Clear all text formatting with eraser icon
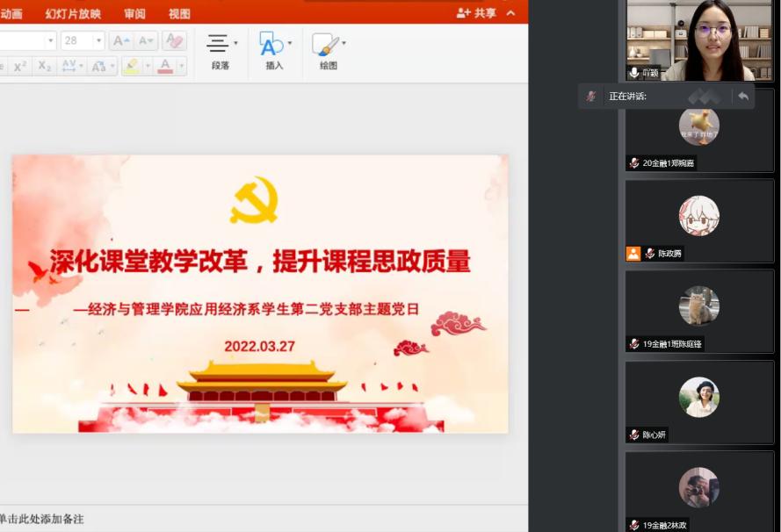The width and height of the screenshot is (781, 532). 174,40
